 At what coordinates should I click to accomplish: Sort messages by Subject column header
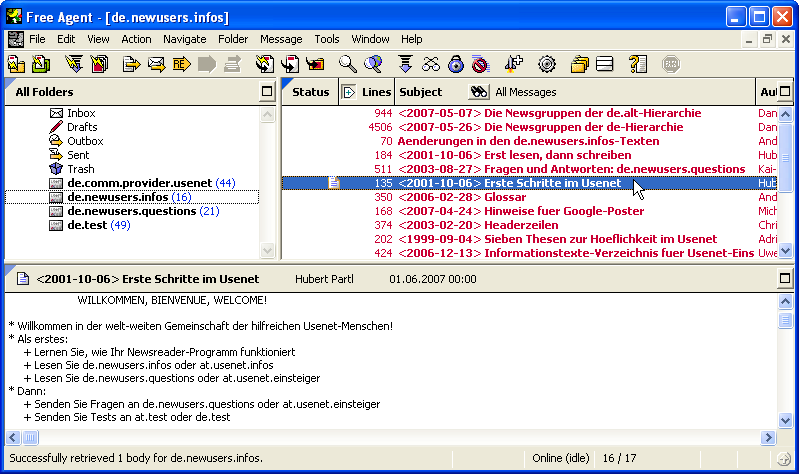tap(420, 92)
